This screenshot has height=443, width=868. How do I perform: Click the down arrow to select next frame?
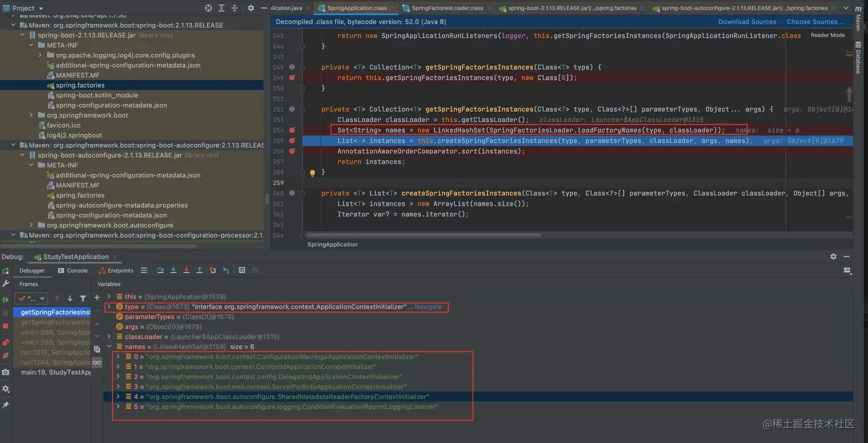click(70, 298)
